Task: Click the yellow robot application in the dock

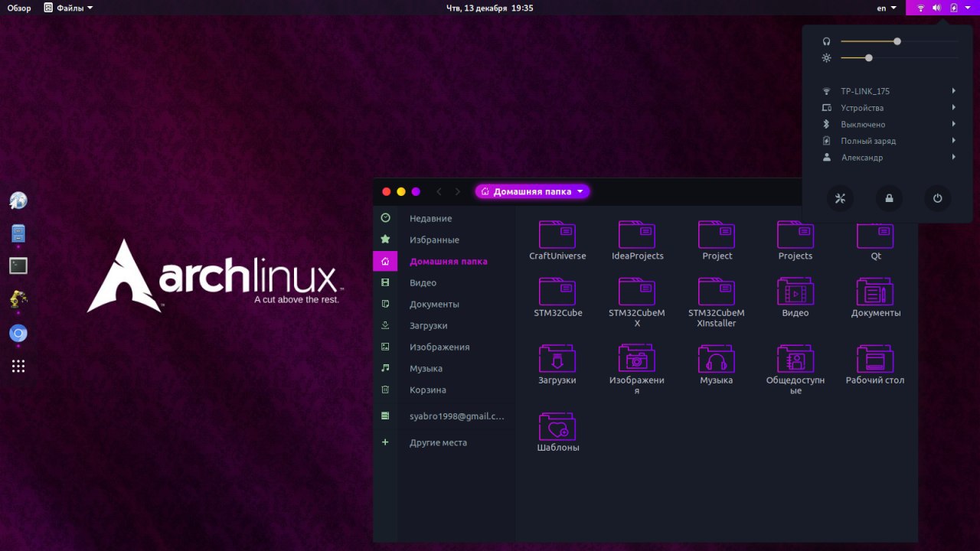Action: (18, 298)
